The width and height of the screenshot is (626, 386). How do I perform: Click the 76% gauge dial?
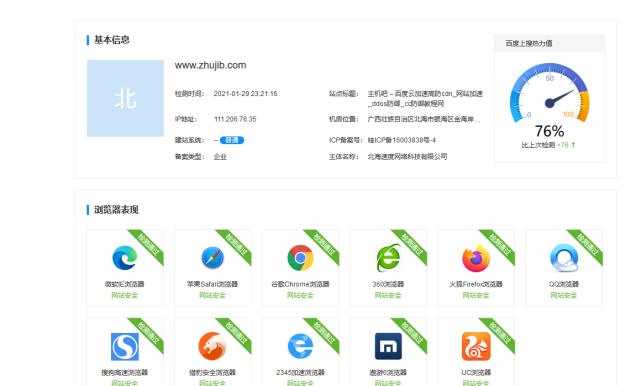549,92
